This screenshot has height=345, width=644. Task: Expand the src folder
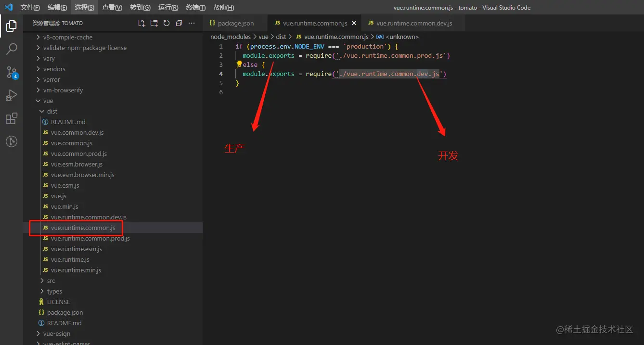pyautogui.click(x=51, y=281)
